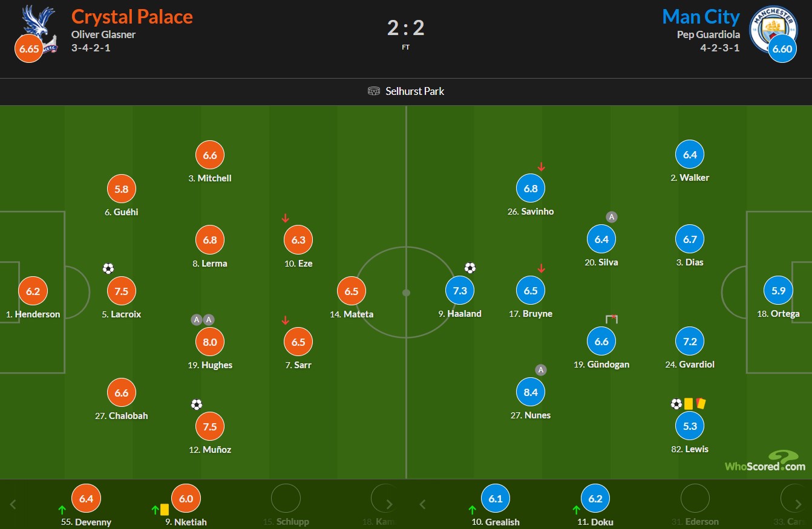Click Nketiah's yellow card icon

pyautogui.click(x=165, y=510)
